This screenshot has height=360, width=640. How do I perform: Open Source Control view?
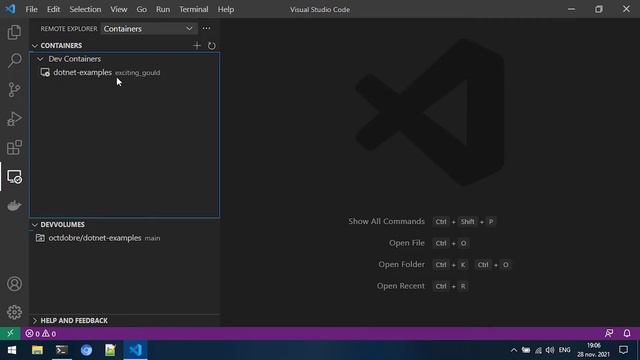point(14,90)
